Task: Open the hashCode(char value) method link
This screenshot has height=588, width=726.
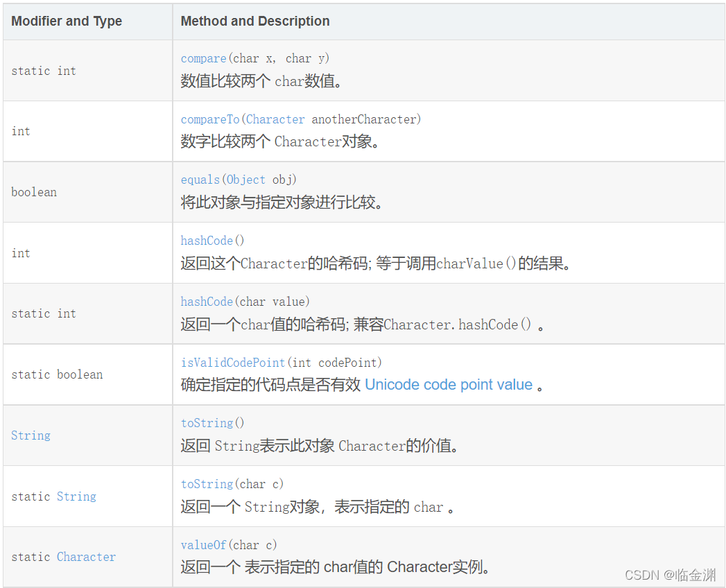Action: click(207, 302)
